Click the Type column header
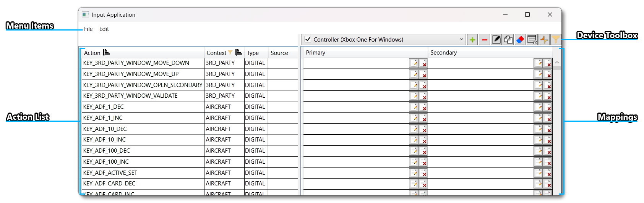 click(253, 53)
